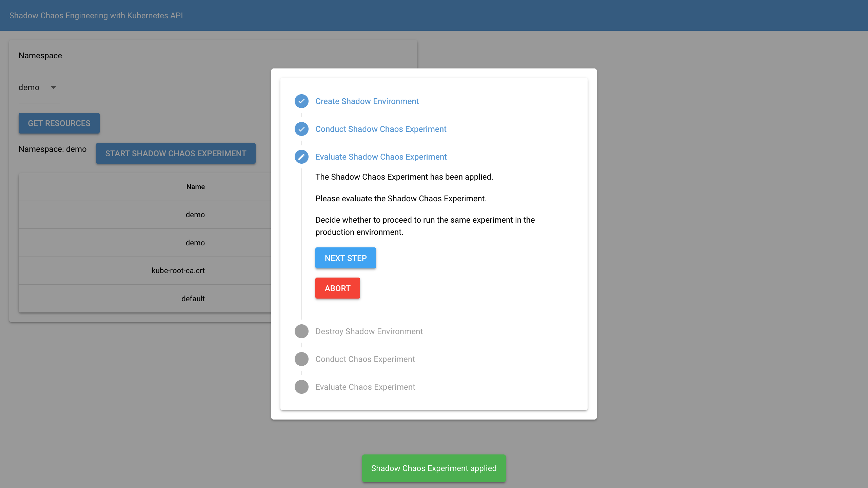Click GET RESOURCES button

(59, 123)
